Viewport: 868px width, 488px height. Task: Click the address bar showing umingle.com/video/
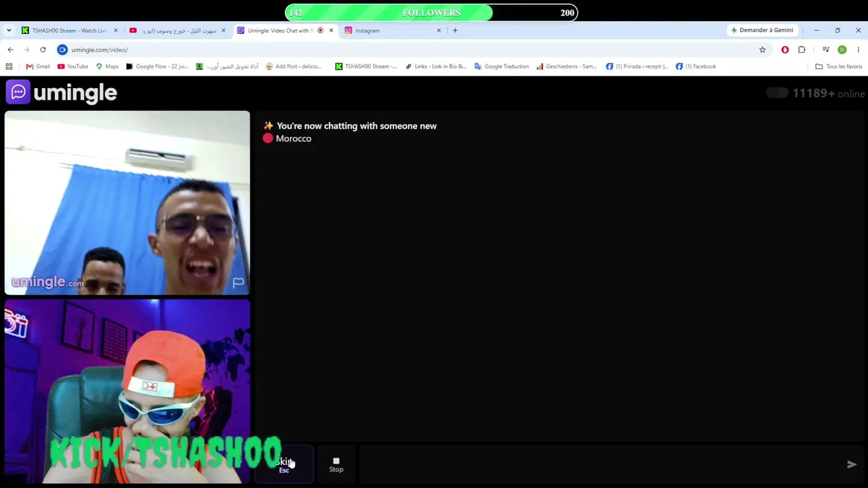click(x=407, y=49)
